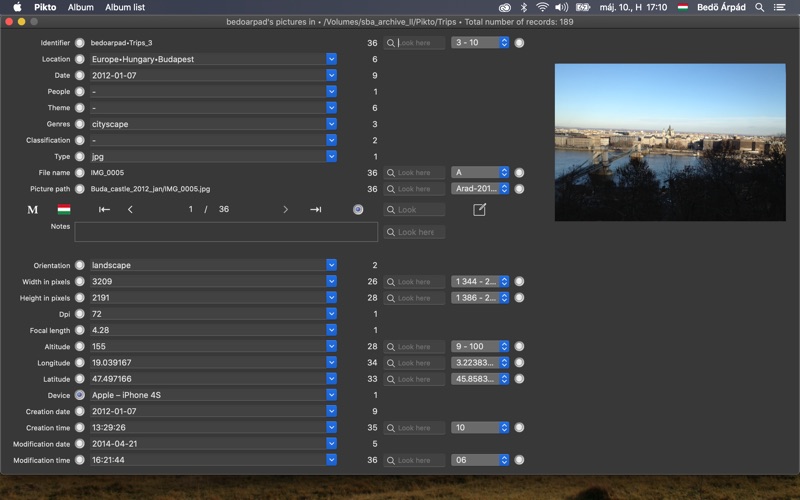The image size is (800, 500).
Task: Open the Album list menu
Action: 125,7
